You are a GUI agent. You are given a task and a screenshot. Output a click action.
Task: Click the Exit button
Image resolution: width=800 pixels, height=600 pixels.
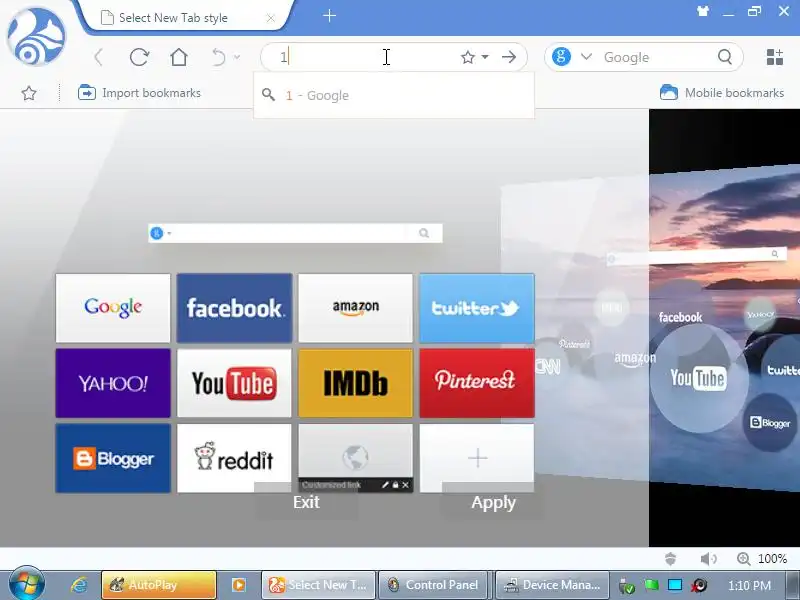point(306,502)
